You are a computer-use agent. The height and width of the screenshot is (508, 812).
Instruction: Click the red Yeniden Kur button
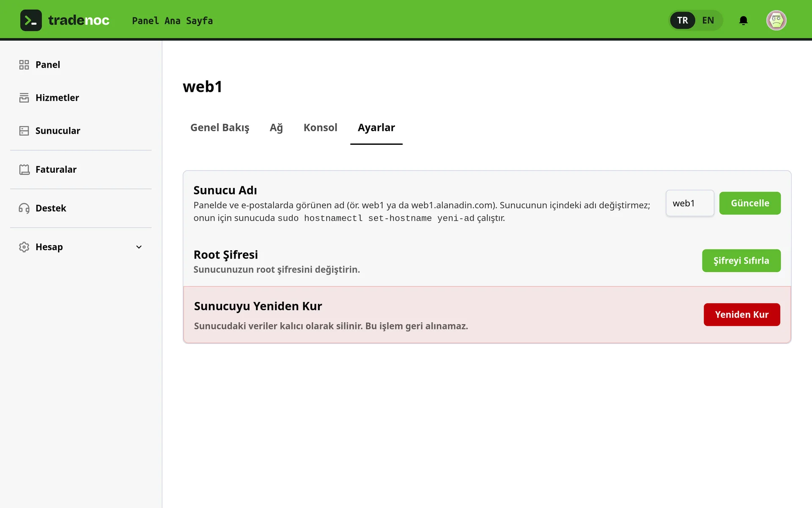pos(742,315)
